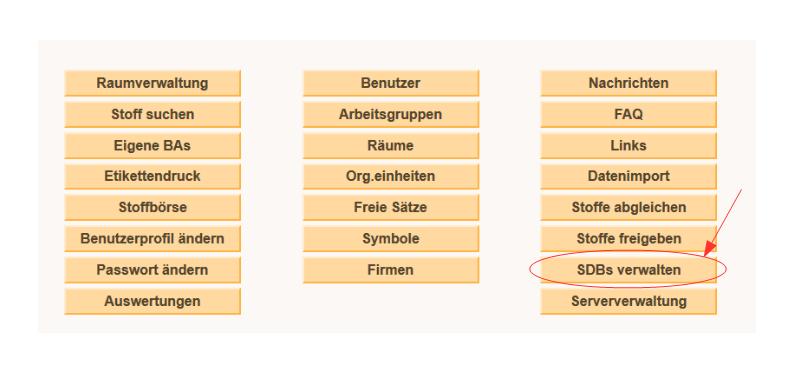
Task: Select Org.einheiten
Action: point(391,176)
